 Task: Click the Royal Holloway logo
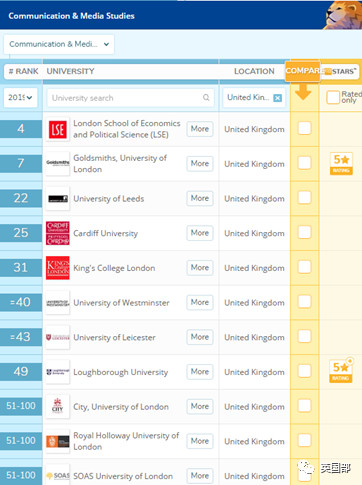(58, 441)
